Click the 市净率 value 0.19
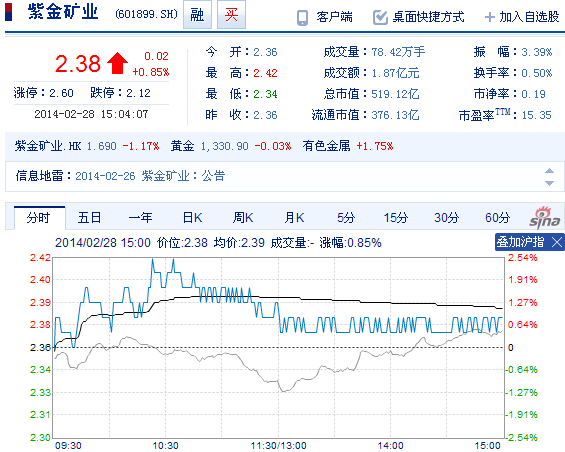Viewport: 565px width, 452px height. [533, 94]
